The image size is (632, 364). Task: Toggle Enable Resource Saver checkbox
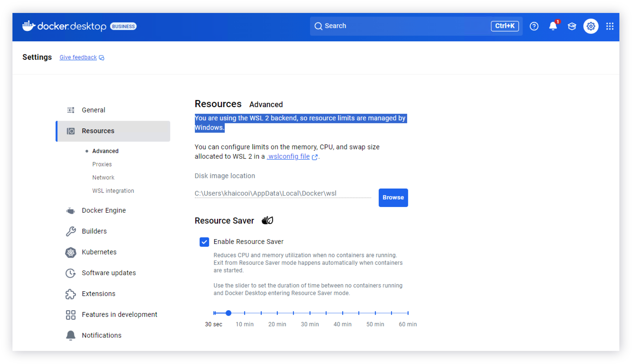coord(204,242)
